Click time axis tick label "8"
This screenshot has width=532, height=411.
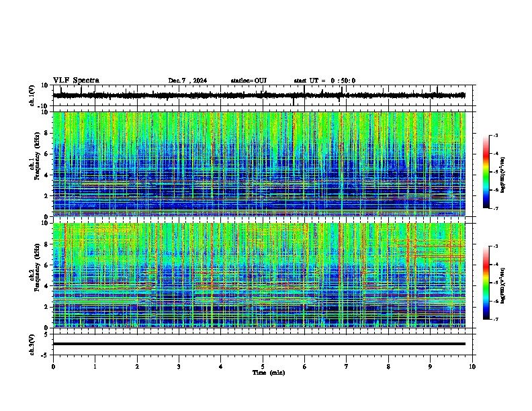(388, 367)
